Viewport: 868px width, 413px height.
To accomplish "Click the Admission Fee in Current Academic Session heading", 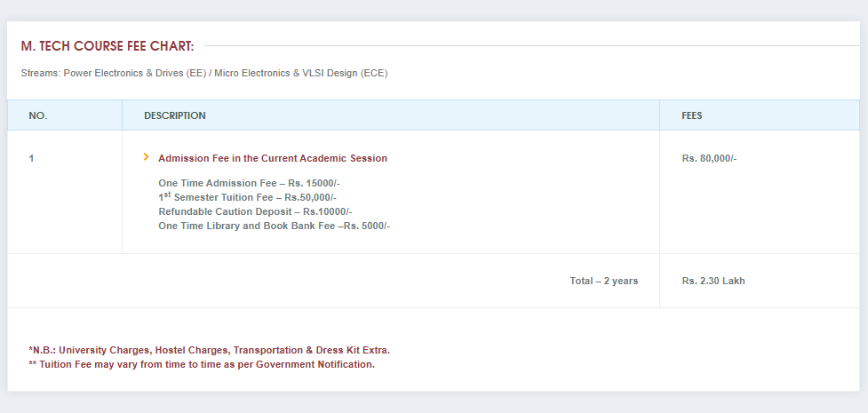I will 273,158.
